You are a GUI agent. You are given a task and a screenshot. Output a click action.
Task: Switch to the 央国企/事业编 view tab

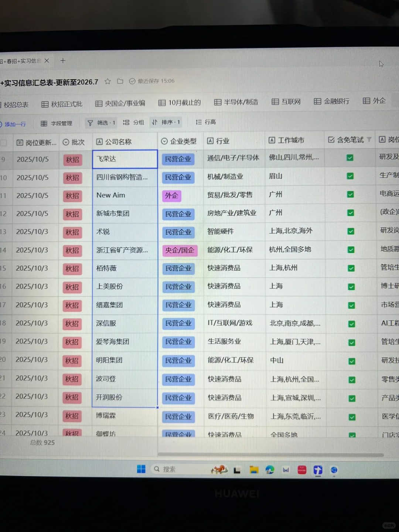click(x=120, y=103)
